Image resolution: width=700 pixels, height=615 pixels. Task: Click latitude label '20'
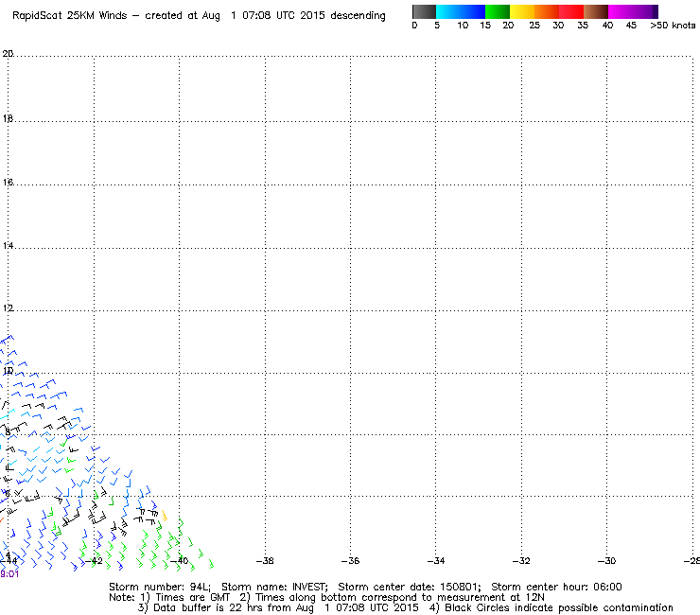point(8,54)
